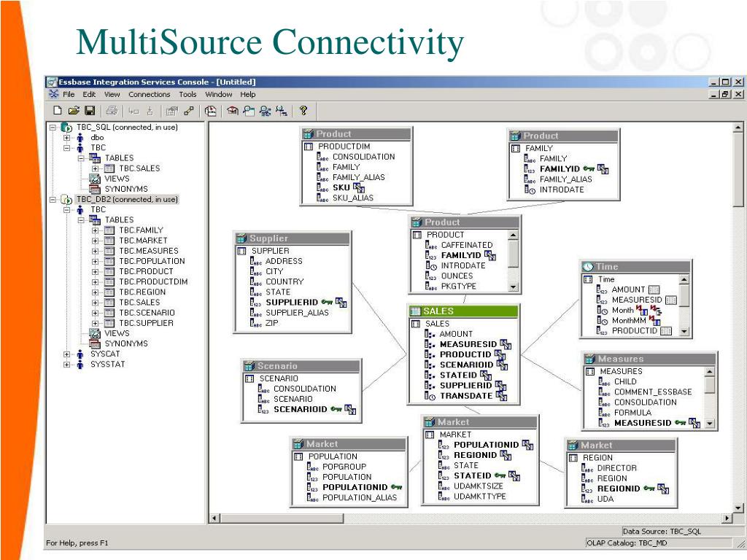Select the TBC.POPULATION tree item

(x=152, y=262)
